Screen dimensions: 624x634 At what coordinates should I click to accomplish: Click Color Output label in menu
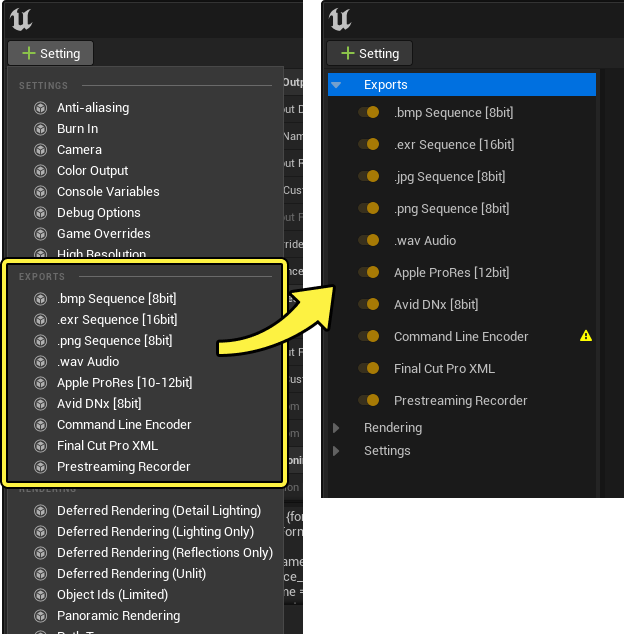click(93, 171)
